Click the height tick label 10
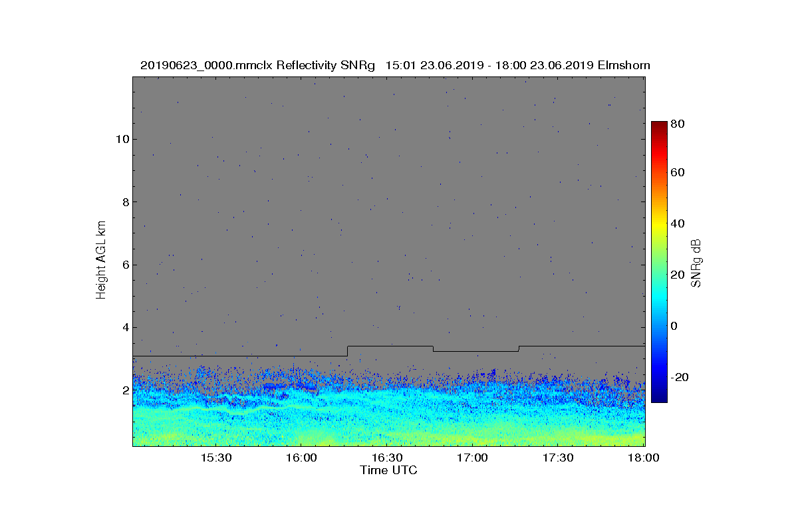Image resolution: width=798 pixels, height=532 pixels. [122, 139]
